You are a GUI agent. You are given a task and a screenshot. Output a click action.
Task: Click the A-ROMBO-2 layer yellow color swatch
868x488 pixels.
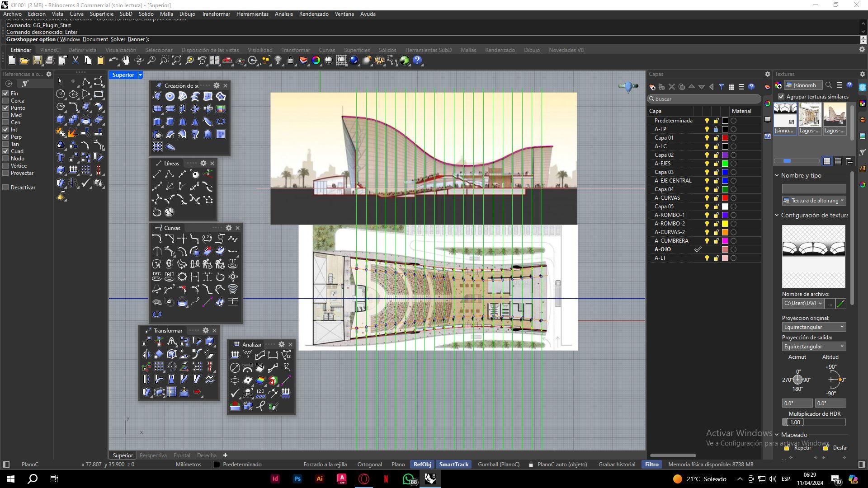click(725, 224)
